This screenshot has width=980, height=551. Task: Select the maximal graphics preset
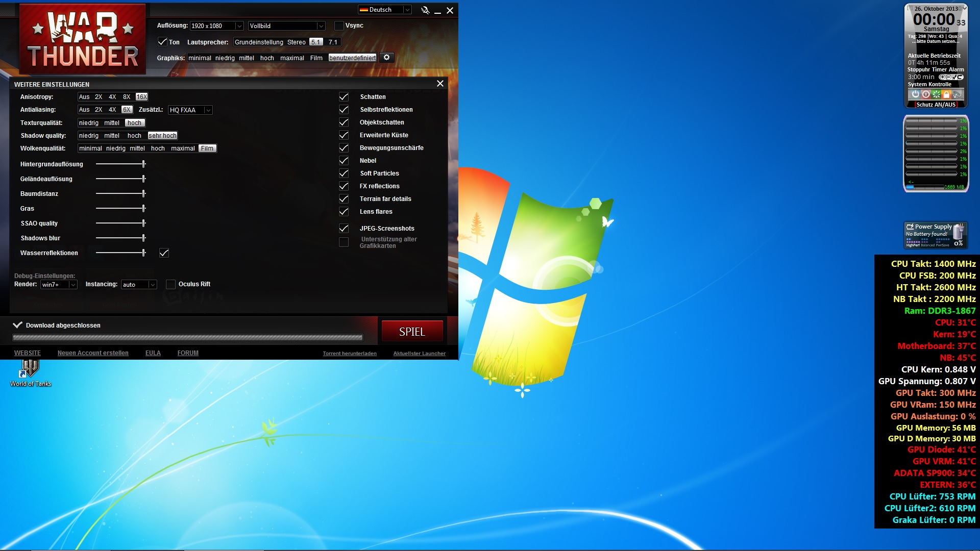pos(292,58)
